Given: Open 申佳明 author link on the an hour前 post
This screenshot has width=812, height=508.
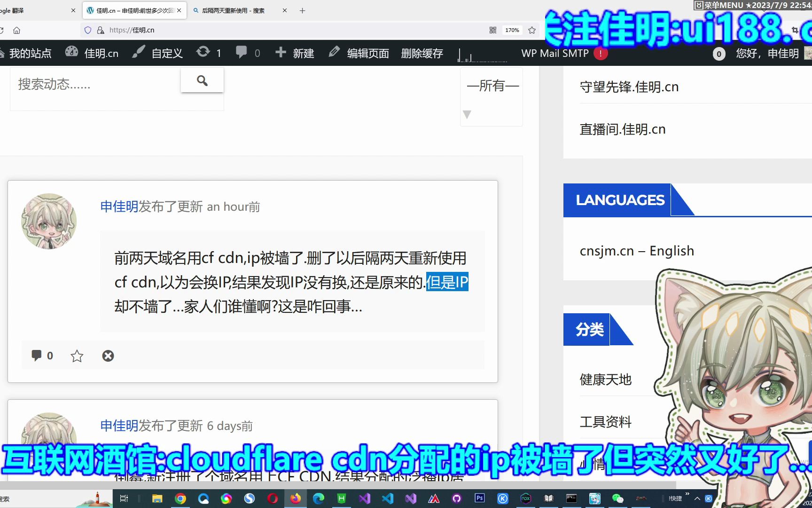Looking at the screenshot, I should pyautogui.click(x=119, y=206).
